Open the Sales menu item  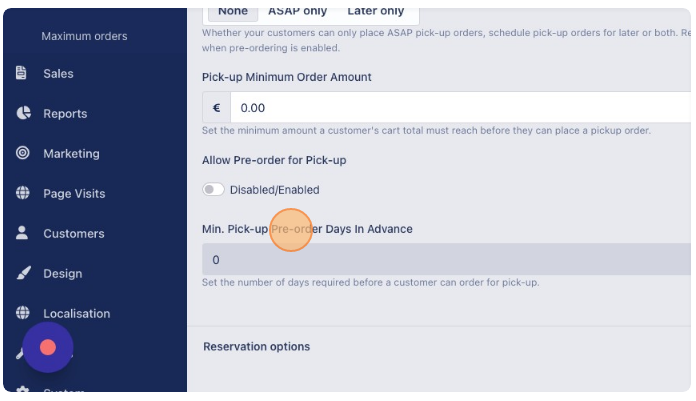tap(58, 73)
